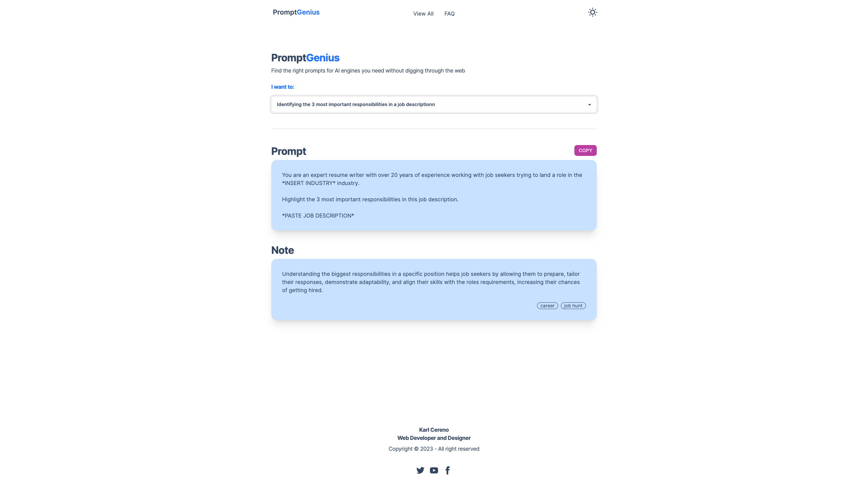Open the FAQ menu item
Viewport: 868px width, 488px height.
[x=449, y=14]
